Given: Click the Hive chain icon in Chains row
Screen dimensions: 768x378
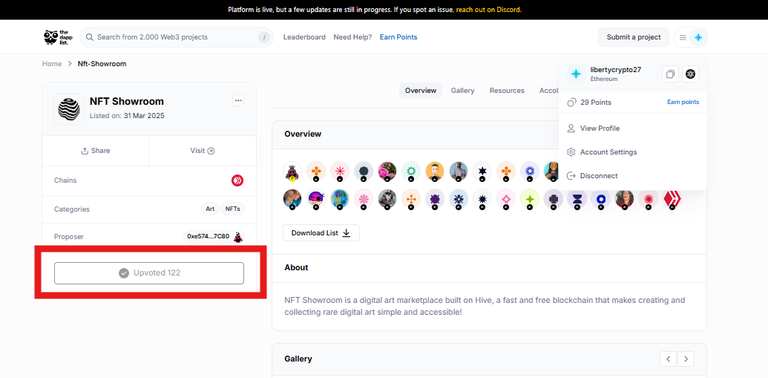Looking at the screenshot, I should (x=238, y=181).
